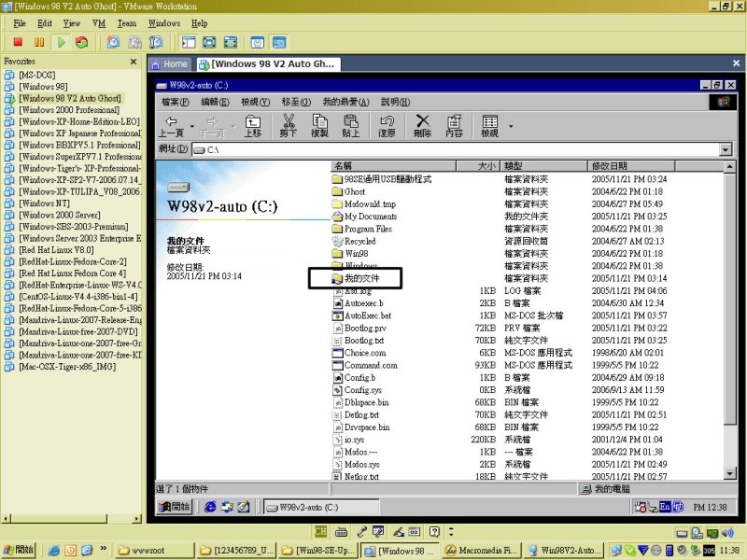
Task: Expand the host quick launch chevron
Action: pyautogui.click(x=103, y=549)
